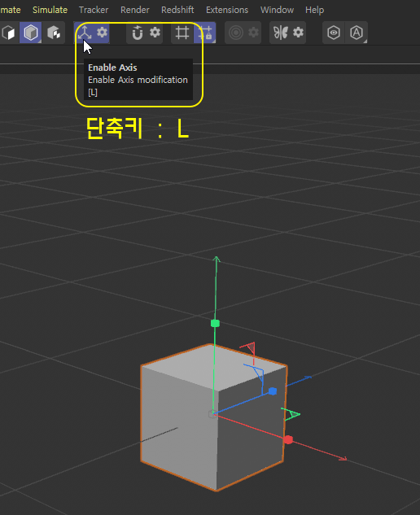Click the blue Z-axis scale handle
The width and height of the screenshot is (420, 515).
273,391
